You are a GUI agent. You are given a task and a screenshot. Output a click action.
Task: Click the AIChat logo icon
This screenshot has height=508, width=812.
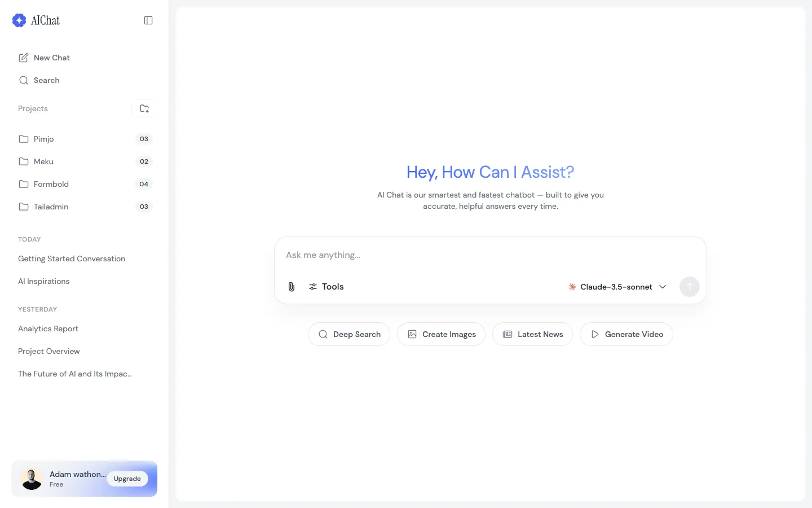click(19, 20)
